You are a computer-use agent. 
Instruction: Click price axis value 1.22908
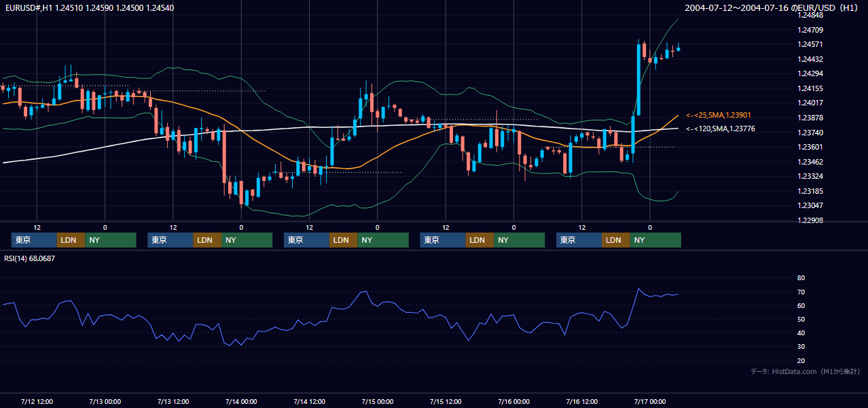[810, 220]
